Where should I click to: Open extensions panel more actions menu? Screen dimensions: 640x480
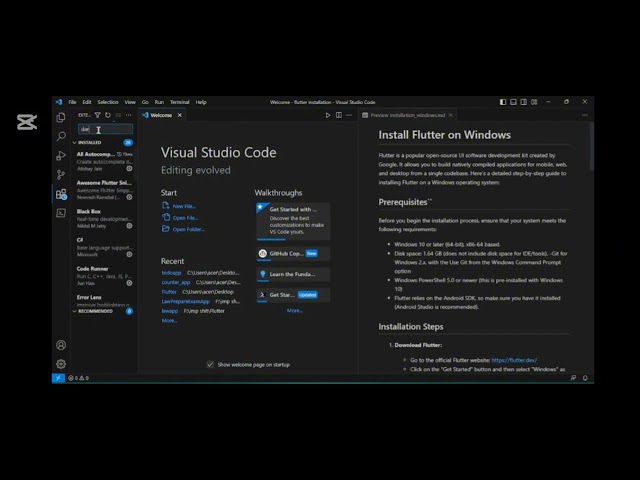click(129, 115)
